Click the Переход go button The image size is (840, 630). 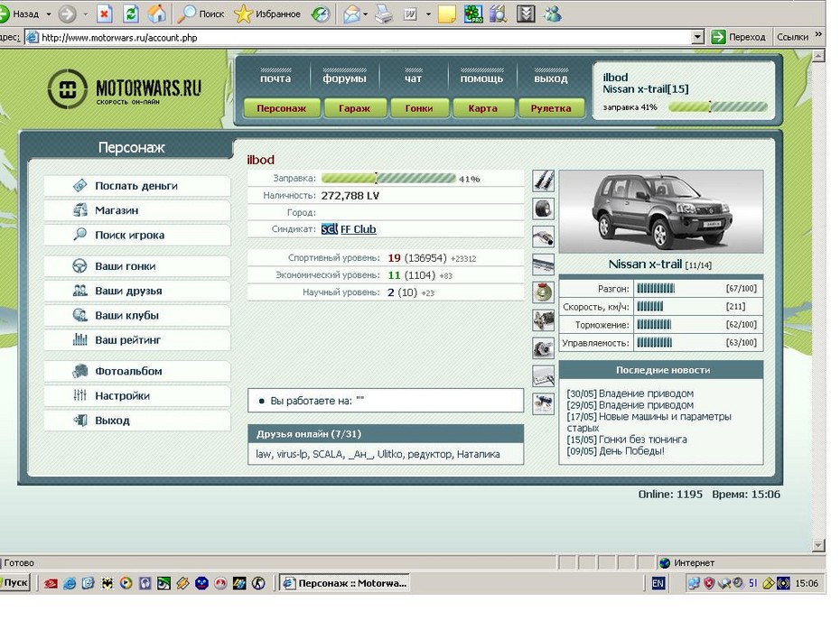coord(738,37)
